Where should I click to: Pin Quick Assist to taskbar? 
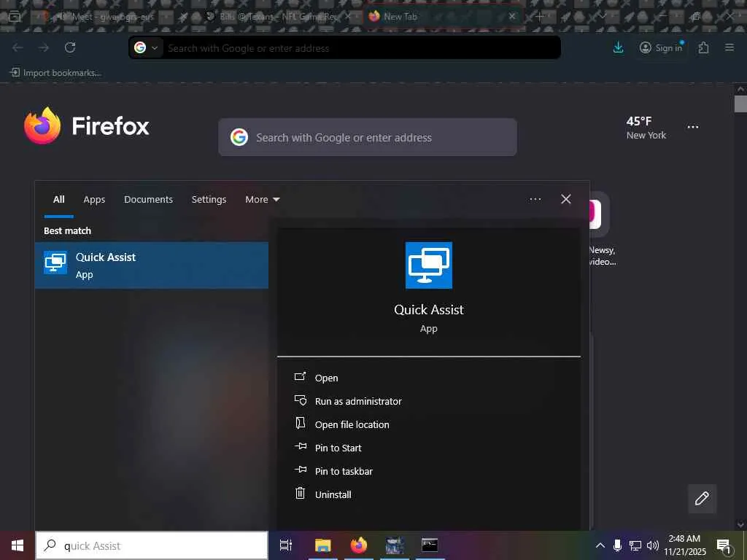point(333,471)
